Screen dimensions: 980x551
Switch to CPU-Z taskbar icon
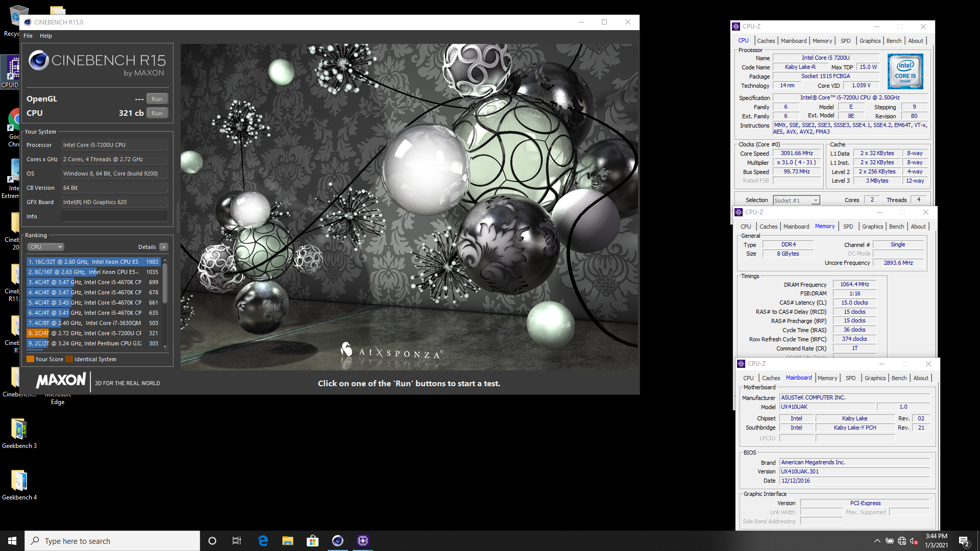[362, 541]
